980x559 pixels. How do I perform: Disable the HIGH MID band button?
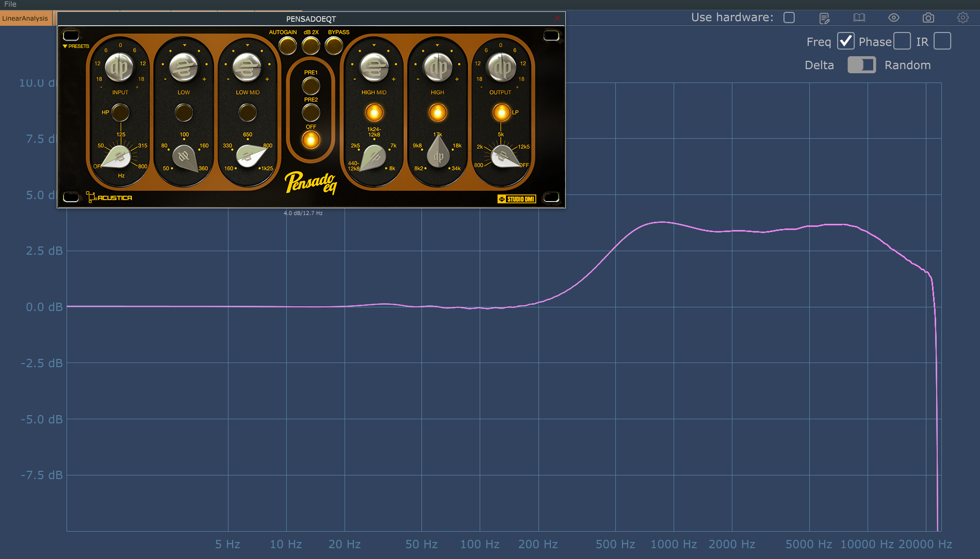point(374,112)
